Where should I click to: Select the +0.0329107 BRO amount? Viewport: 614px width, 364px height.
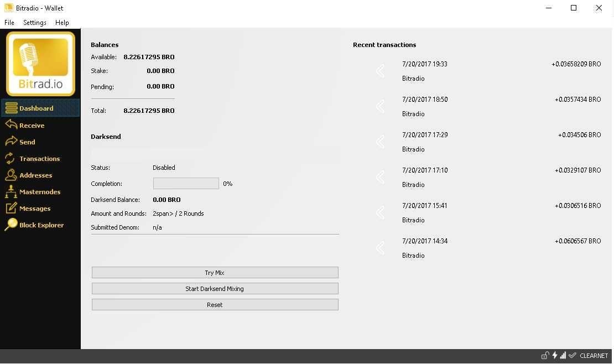tap(577, 170)
